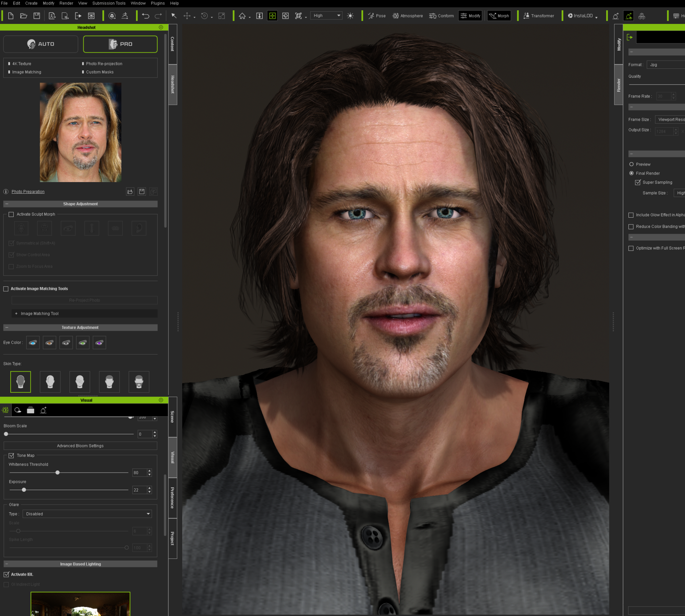This screenshot has height=616, width=685.
Task: Toggle the Activate IBL checkbox
Action: tap(6, 574)
